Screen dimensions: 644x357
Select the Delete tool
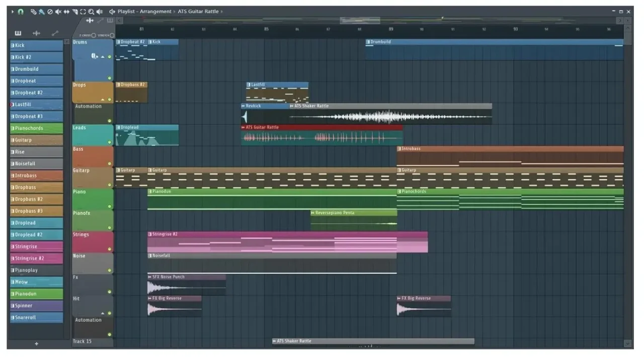(50, 11)
